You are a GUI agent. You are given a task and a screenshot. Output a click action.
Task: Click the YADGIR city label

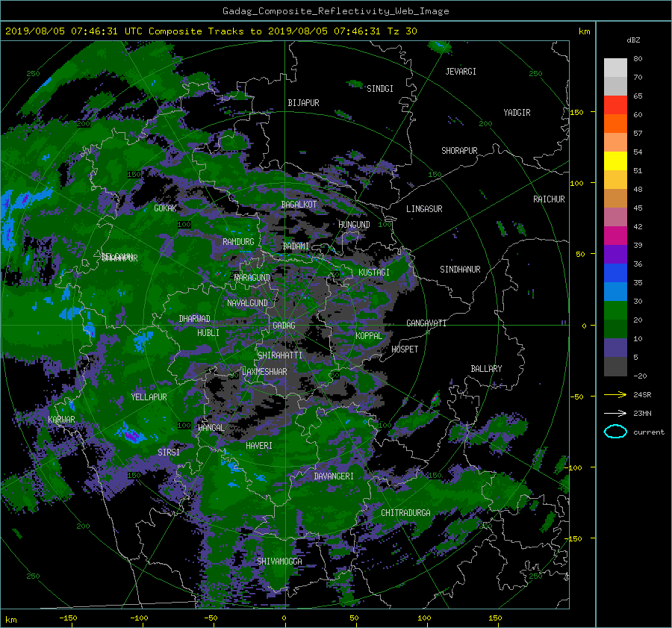(517, 113)
